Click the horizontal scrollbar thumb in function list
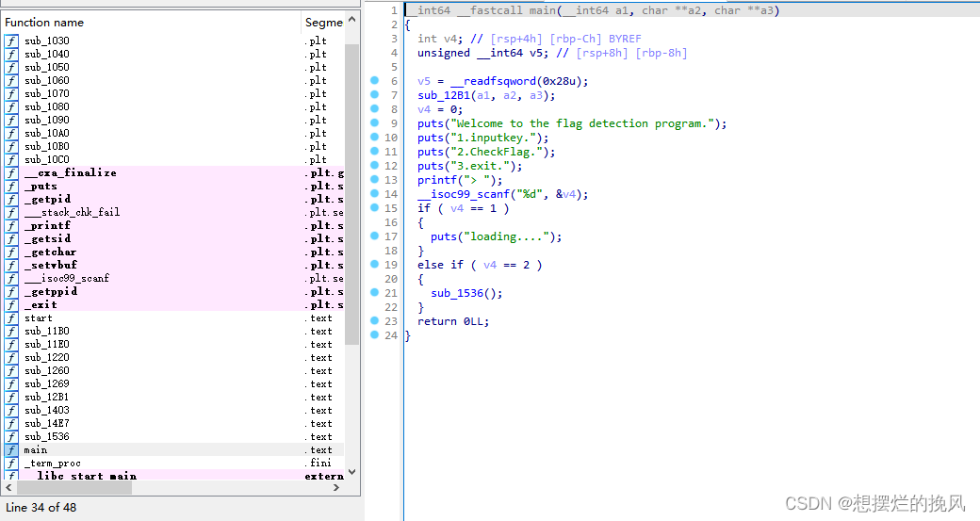The image size is (980, 521). tap(74, 487)
